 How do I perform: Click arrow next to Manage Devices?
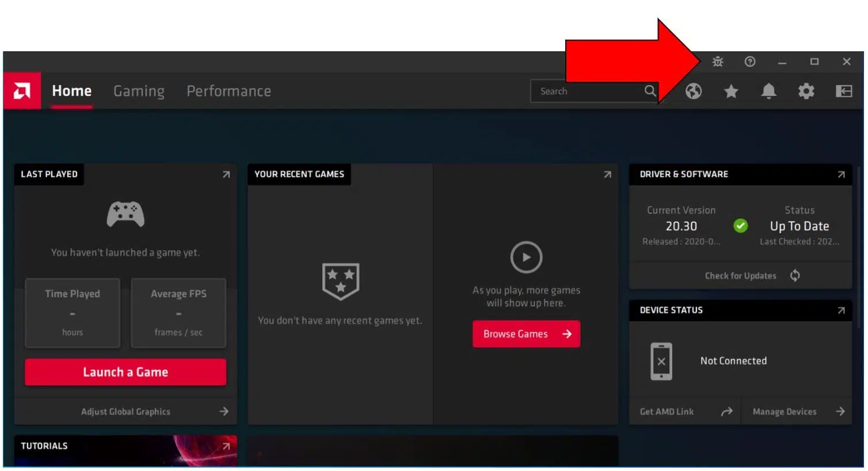pos(840,411)
